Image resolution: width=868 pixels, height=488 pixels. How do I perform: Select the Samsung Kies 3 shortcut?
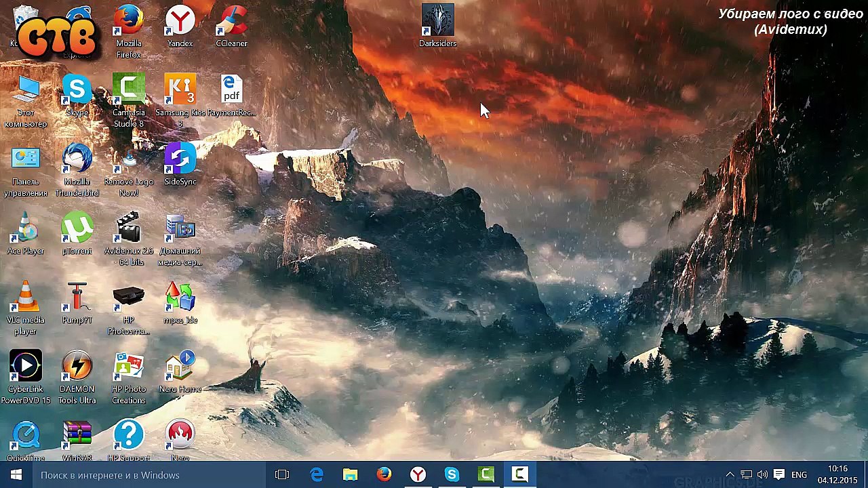(x=180, y=102)
